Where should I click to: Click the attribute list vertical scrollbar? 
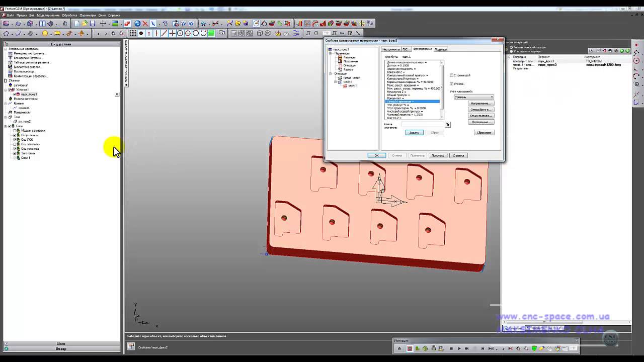click(x=442, y=89)
